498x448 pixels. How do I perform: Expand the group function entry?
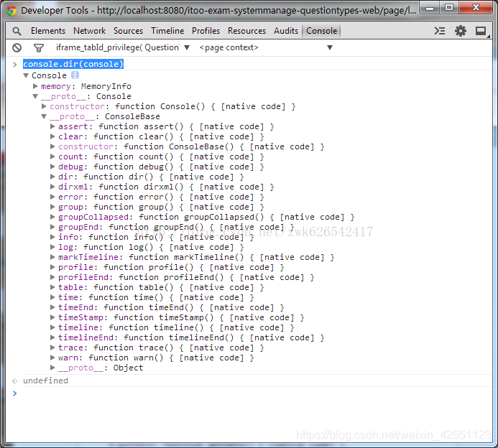click(x=52, y=207)
